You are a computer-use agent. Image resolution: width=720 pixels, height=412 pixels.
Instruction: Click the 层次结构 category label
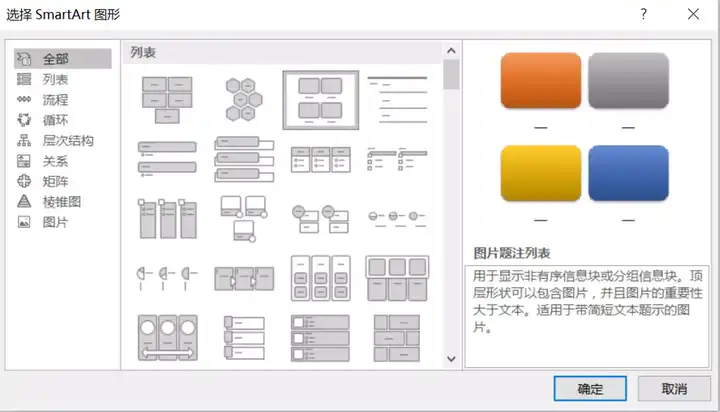pos(68,140)
